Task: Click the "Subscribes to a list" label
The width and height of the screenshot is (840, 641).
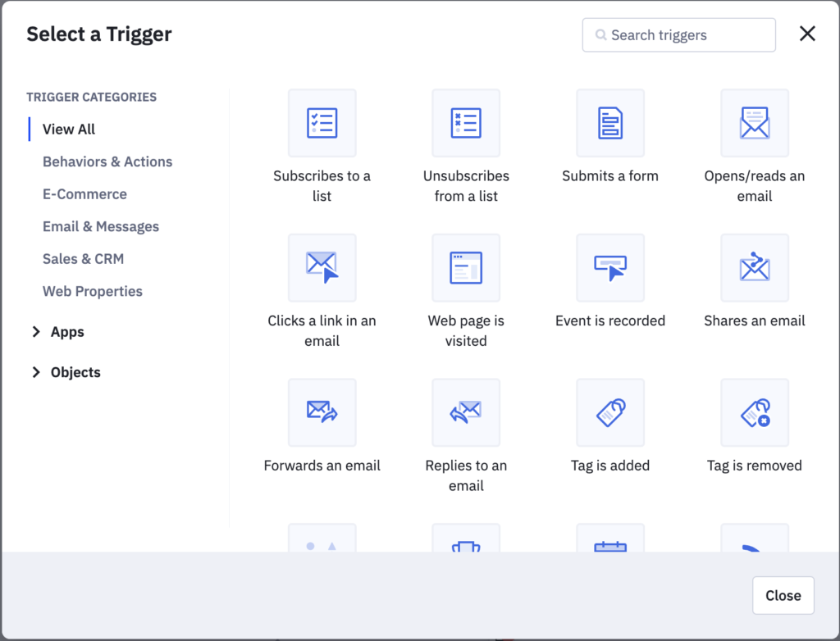Action: click(x=322, y=186)
